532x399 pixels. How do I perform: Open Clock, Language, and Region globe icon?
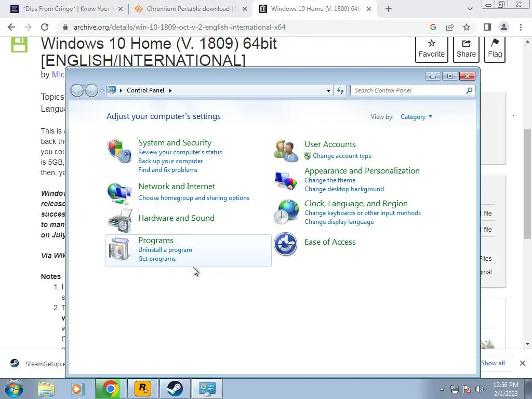coord(286,212)
